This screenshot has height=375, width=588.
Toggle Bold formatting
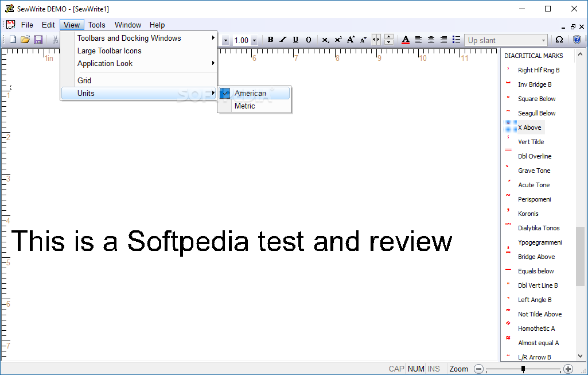click(270, 40)
